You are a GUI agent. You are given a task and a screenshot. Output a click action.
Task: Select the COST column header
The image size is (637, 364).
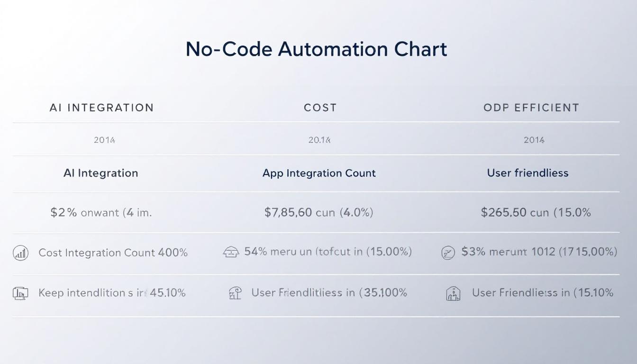pyautogui.click(x=320, y=108)
